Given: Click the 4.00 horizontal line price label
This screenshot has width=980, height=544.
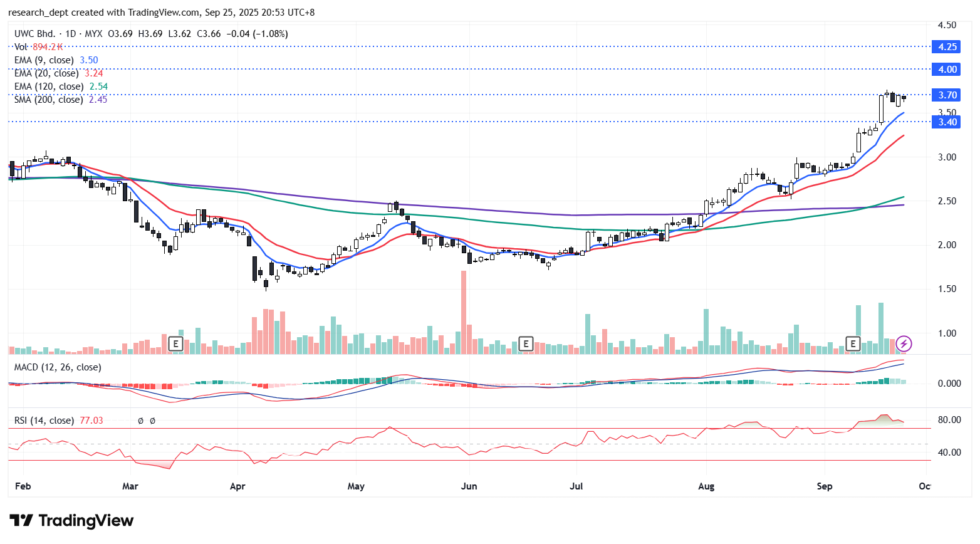Looking at the screenshot, I should click(947, 70).
